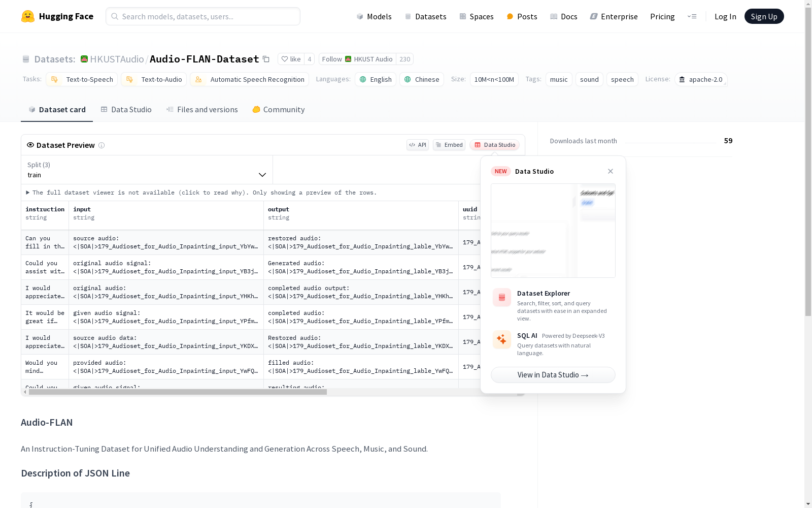Click the "filled audio:" output cell
The image size is (812, 508).
coord(361,367)
